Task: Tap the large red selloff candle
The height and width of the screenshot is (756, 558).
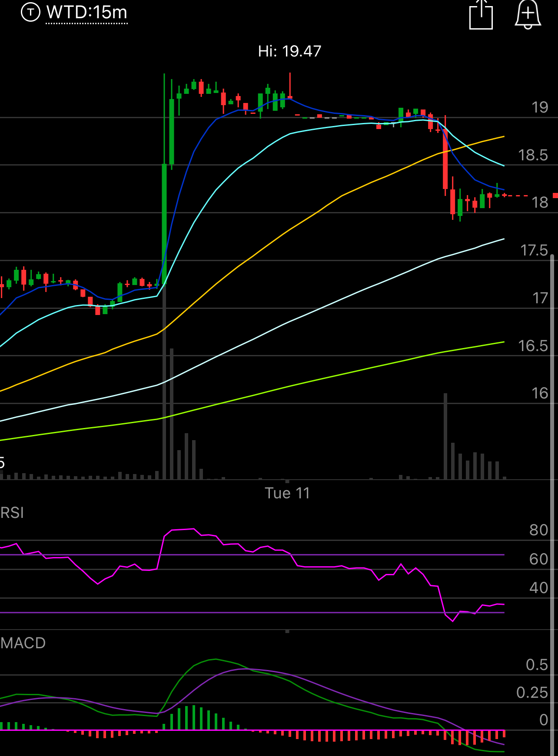Action: [445, 159]
